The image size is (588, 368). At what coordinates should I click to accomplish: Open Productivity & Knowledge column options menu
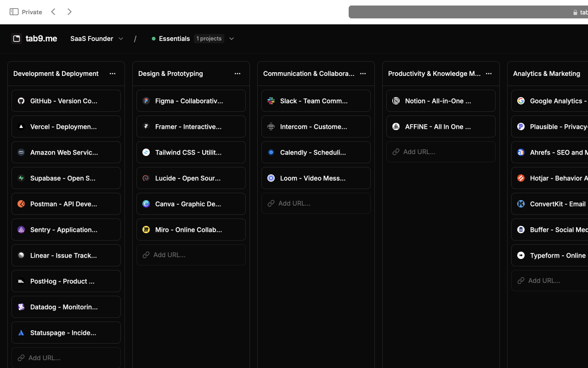[489, 74]
